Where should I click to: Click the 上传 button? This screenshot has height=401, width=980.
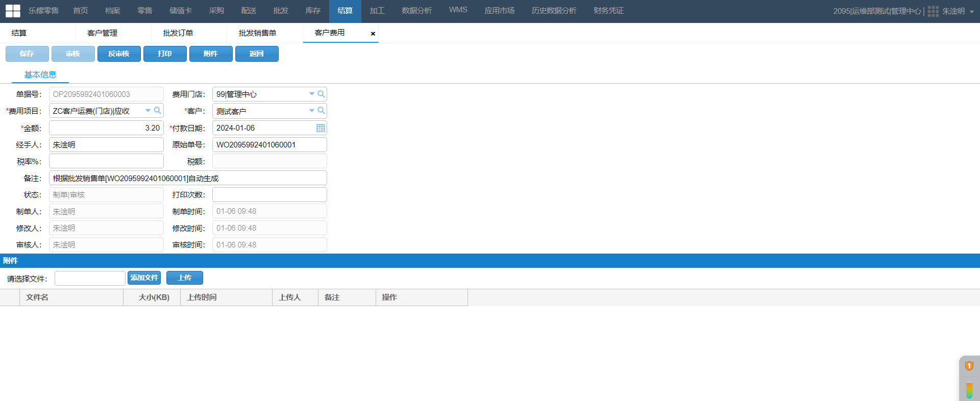pos(185,278)
